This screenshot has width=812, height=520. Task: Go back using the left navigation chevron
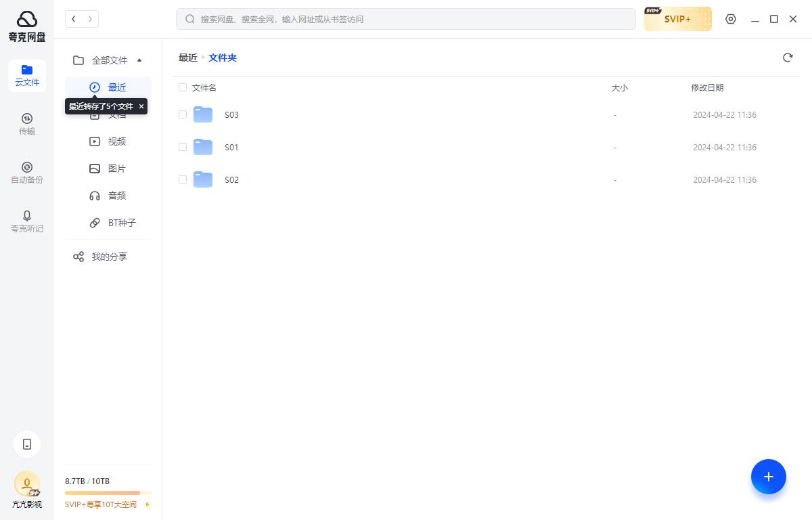73,19
